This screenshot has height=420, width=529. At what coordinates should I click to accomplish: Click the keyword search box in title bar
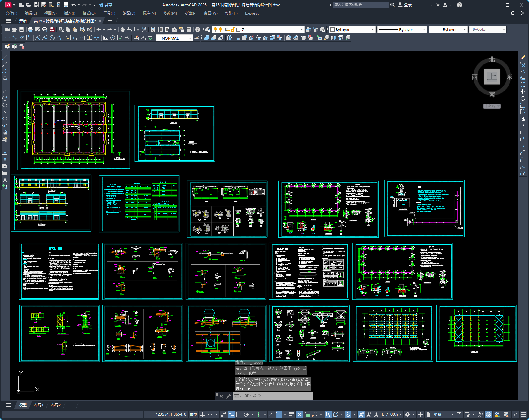pos(361,5)
